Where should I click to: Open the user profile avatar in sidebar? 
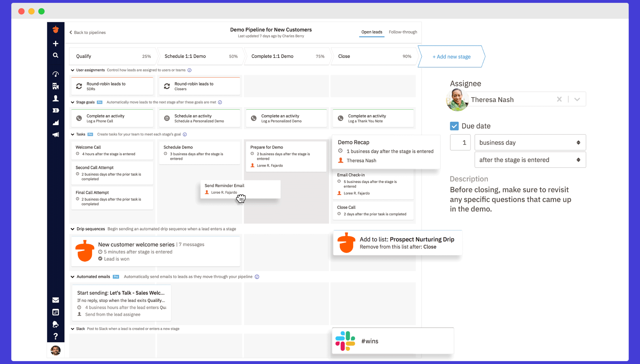tap(56, 350)
